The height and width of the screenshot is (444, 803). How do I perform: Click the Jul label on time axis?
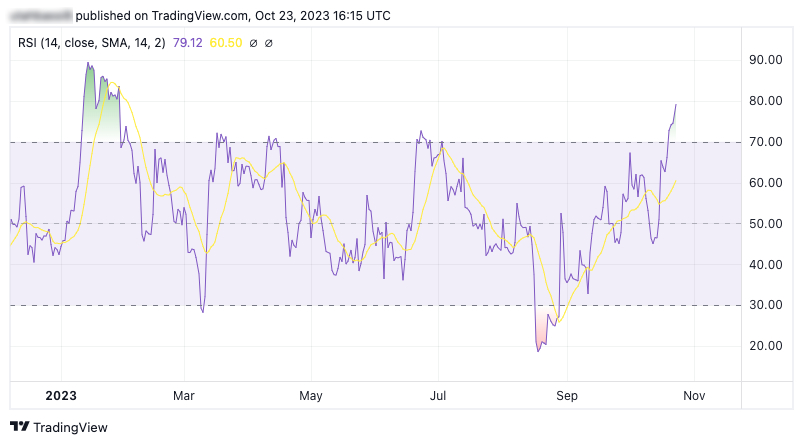438,396
